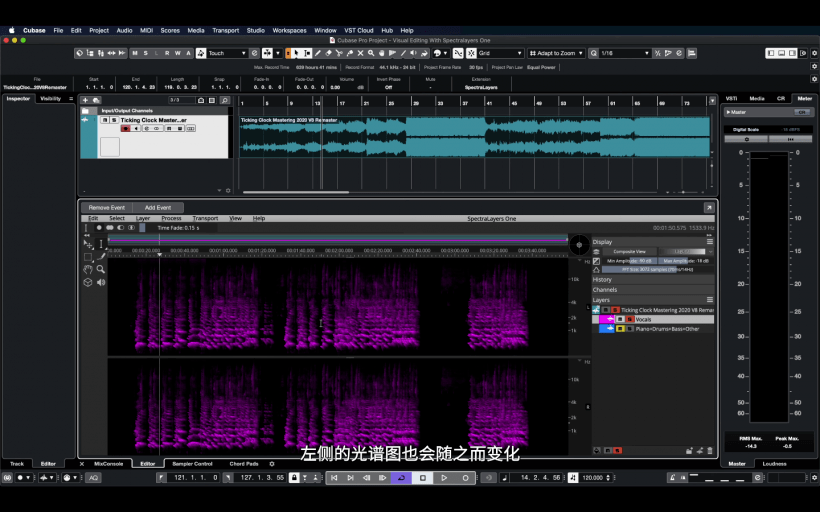Toggle record enable on Ticking Clock track

click(x=126, y=129)
